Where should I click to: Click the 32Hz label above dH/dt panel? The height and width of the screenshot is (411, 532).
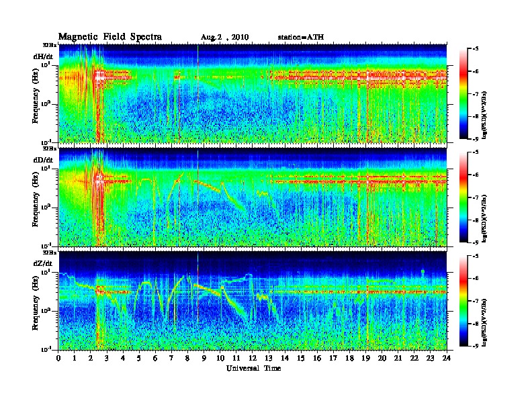(49, 45)
